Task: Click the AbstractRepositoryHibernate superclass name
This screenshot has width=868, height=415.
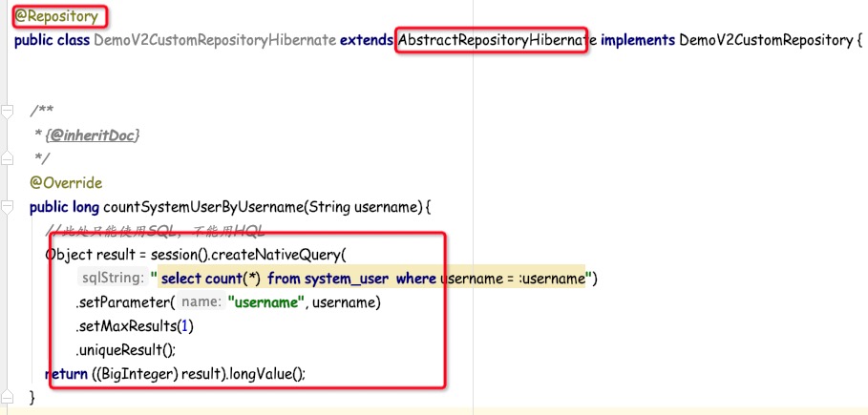Action: pyautogui.click(x=491, y=40)
